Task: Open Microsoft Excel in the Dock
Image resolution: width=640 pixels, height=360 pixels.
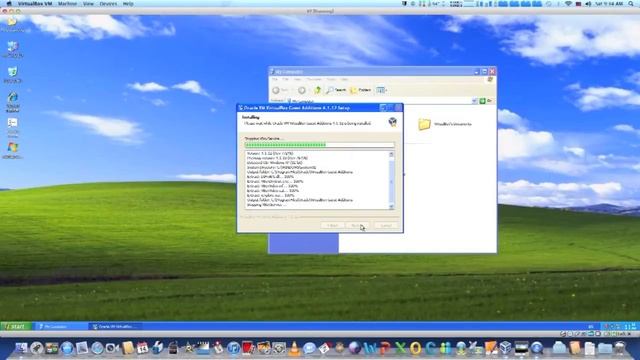Action: (400, 348)
